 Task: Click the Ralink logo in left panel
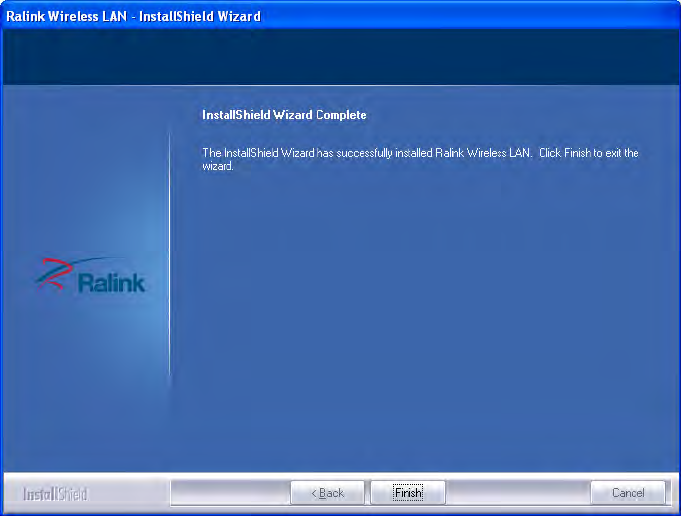coord(90,276)
